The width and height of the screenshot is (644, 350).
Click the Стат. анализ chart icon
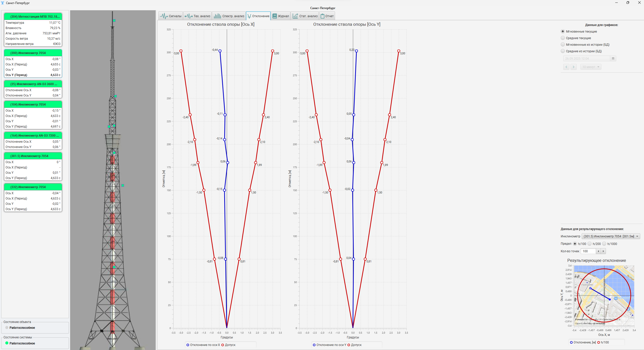(295, 16)
